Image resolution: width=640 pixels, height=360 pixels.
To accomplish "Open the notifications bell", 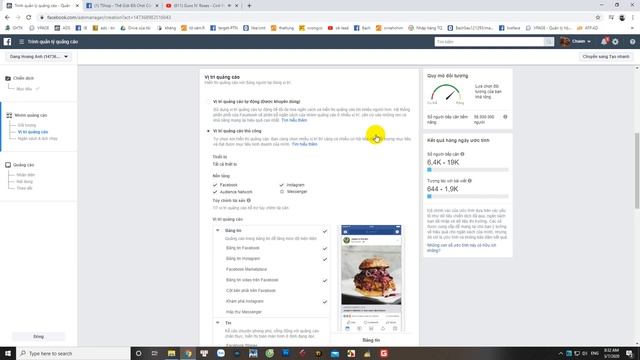I will tap(604, 42).
